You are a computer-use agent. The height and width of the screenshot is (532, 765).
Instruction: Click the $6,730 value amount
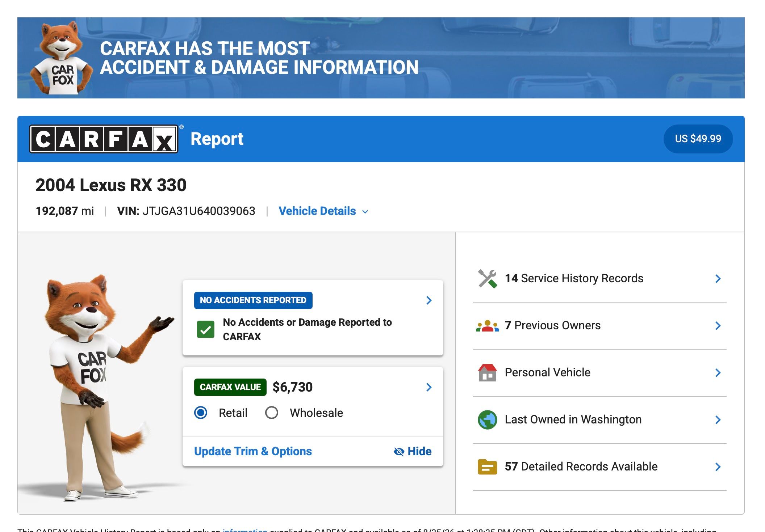point(293,387)
